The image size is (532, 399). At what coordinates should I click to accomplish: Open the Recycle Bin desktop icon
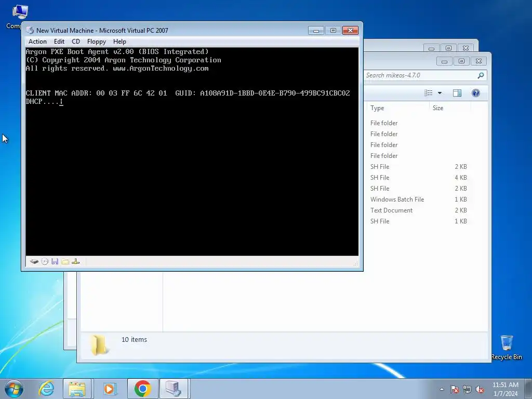[x=507, y=347]
